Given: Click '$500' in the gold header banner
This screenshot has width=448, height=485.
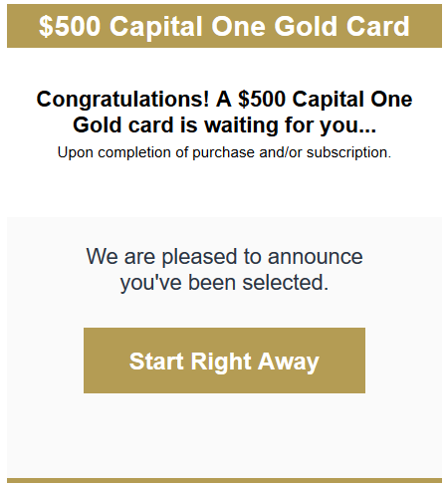Looking at the screenshot, I should coord(70,26).
